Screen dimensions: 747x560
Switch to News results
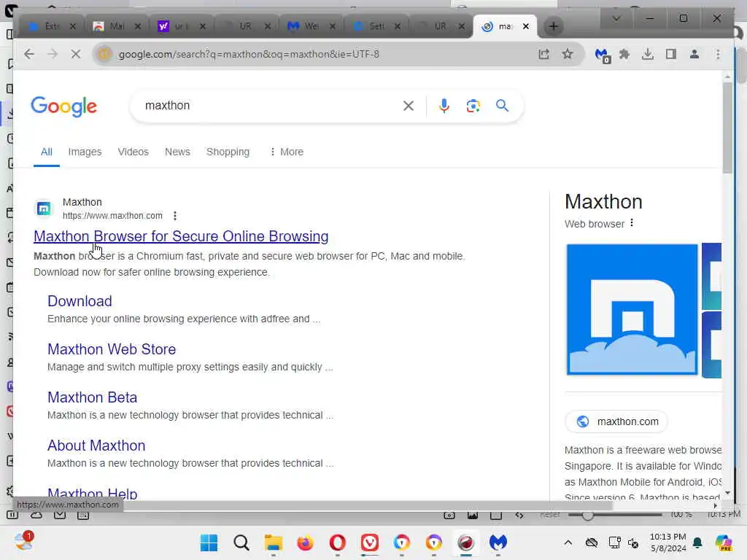pyautogui.click(x=177, y=152)
